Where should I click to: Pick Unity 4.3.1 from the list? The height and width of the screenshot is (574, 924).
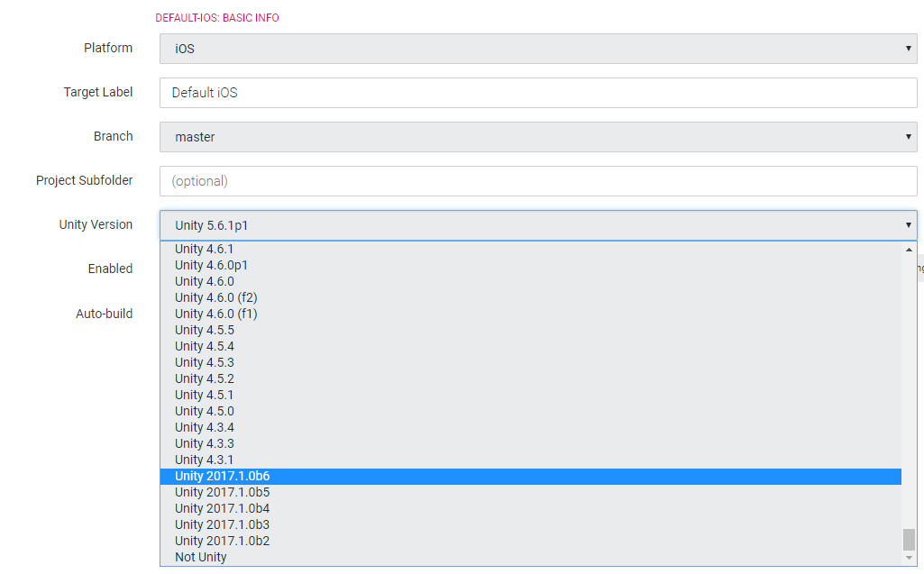tap(530, 460)
